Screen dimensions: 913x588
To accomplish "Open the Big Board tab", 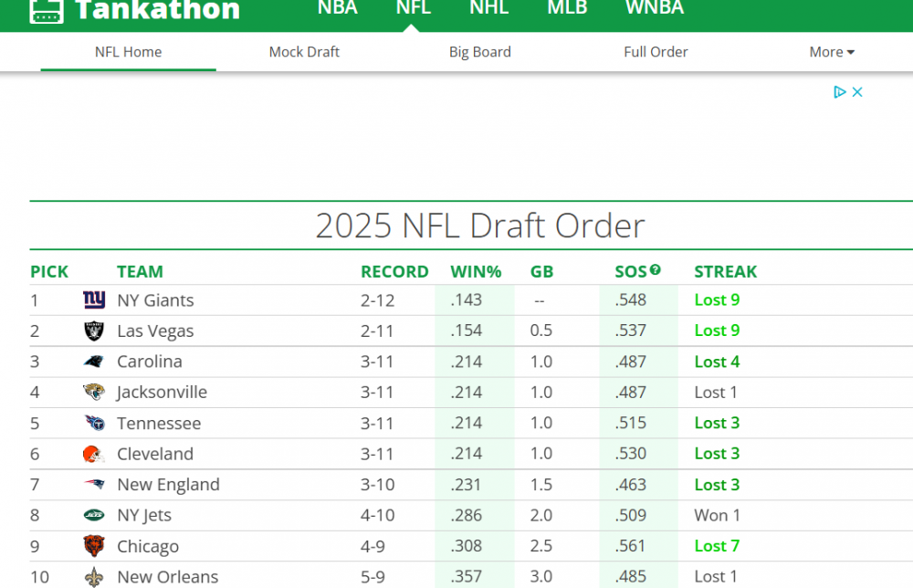I will pyautogui.click(x=479, y=52).
